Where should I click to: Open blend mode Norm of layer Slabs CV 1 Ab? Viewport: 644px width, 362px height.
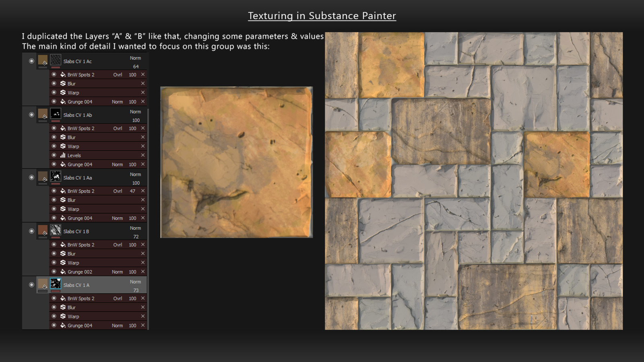click(135, 112)
